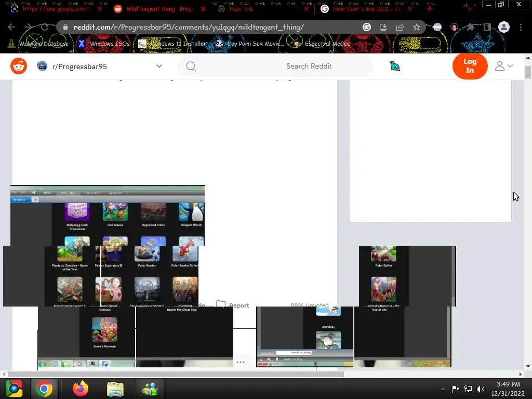Click the Zuma's Revenge game thumbnail
This screenshot has width=532, height=399.
coord(104,329)
